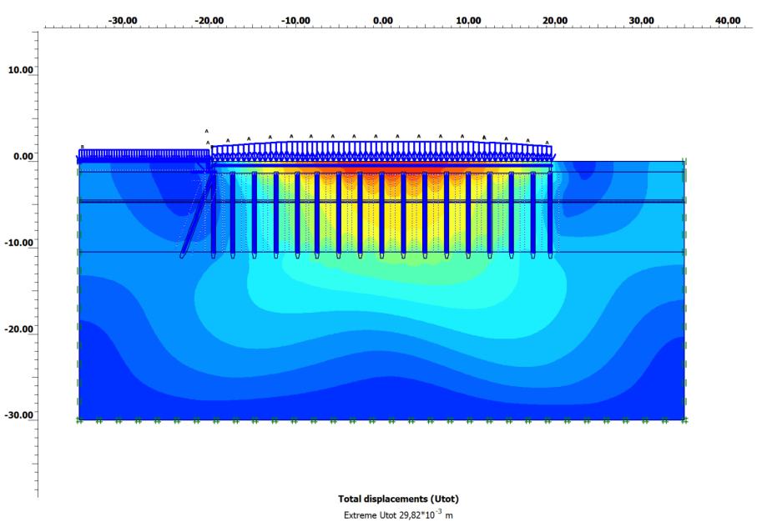The image size is (767, 532).
Task: Click the 40.00 label on the horizontal ruler
Action: click(728, 21)
